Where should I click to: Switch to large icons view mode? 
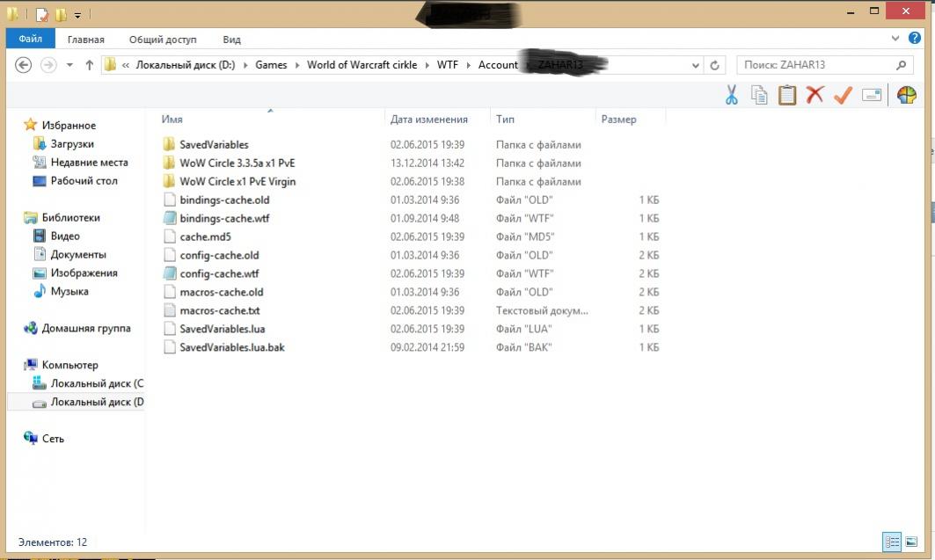point(911,542)
